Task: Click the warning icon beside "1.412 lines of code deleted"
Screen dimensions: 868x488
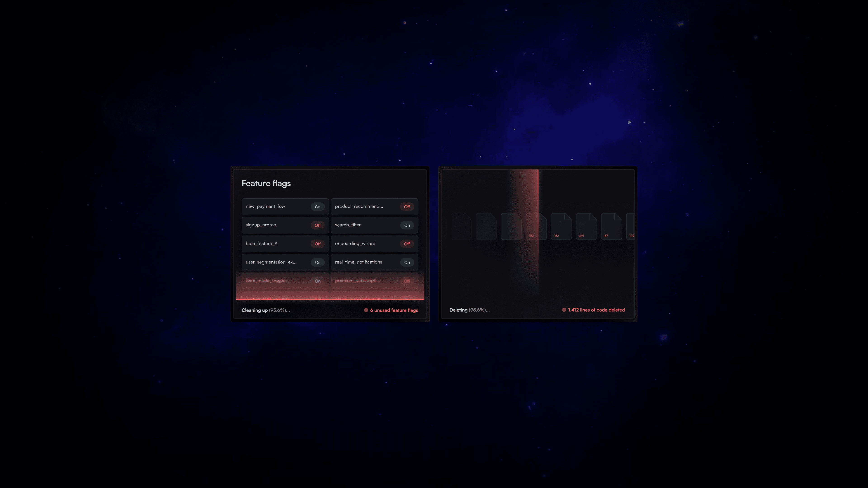Action: click(x=564, y=310)
